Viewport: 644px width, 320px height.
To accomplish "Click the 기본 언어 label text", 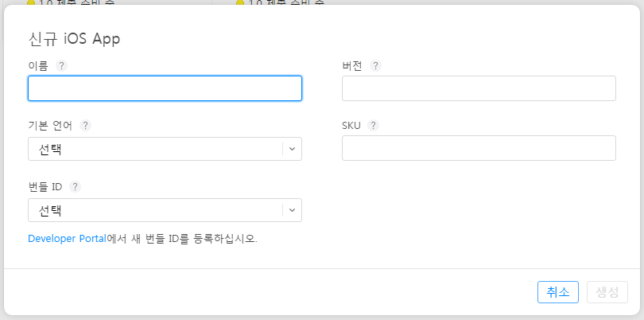I will point(50,126).
